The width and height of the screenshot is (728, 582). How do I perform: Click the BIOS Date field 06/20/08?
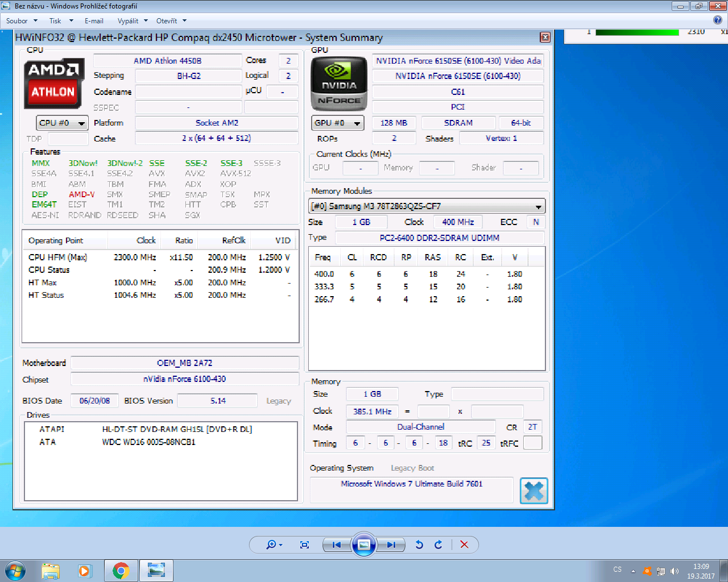click(x=94, y=401)
